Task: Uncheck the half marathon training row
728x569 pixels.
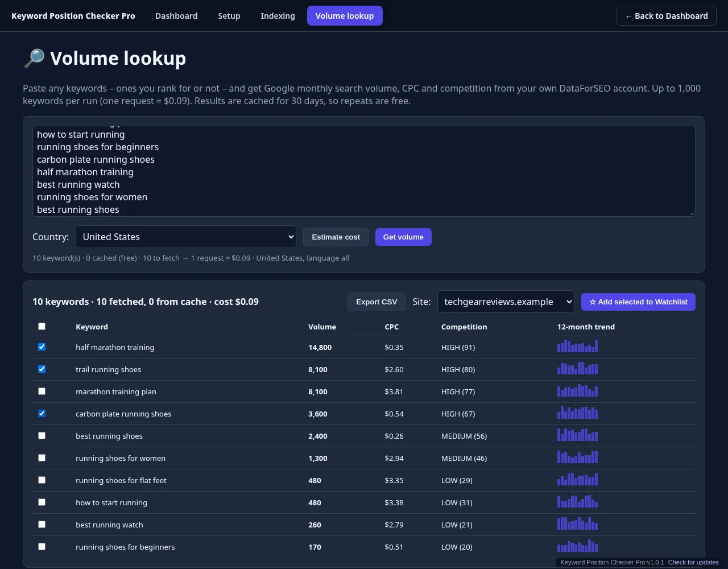Action: click(42, 347)
